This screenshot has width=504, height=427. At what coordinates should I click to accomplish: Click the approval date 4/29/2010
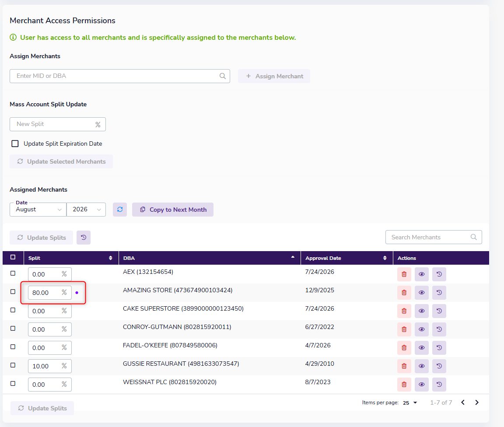[x=319, y=364]
